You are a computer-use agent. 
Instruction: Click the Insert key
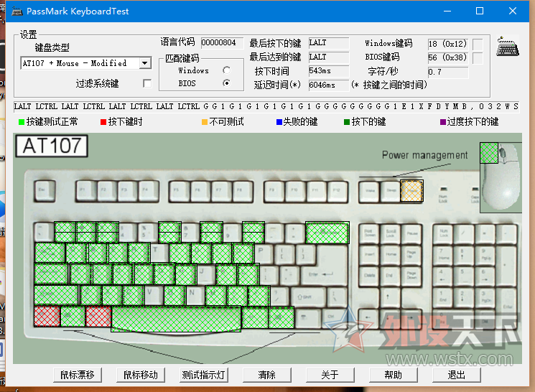[370, 255]
